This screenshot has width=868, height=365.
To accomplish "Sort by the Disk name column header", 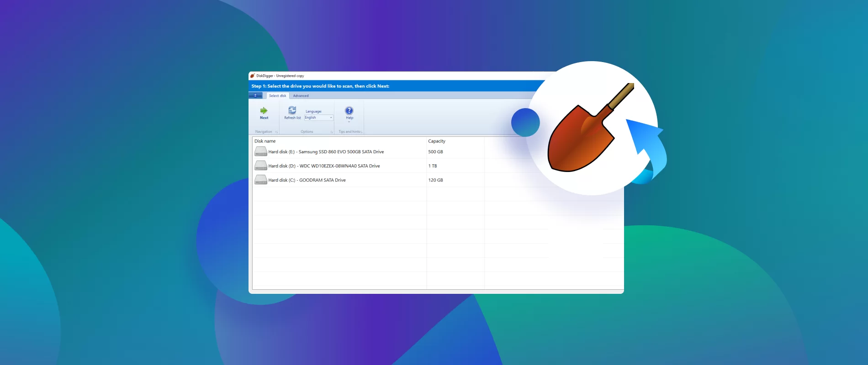I will point(265,141).
